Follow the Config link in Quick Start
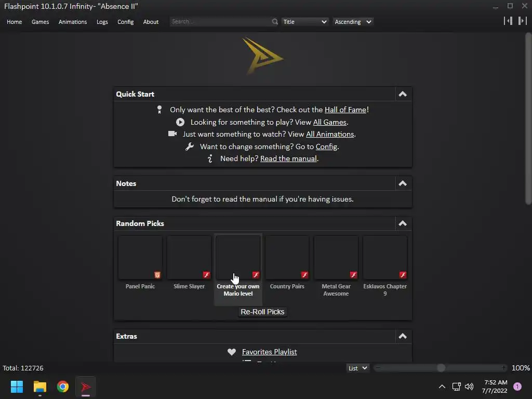This screenshot has width=532, height=399. [x=326, y=147]
